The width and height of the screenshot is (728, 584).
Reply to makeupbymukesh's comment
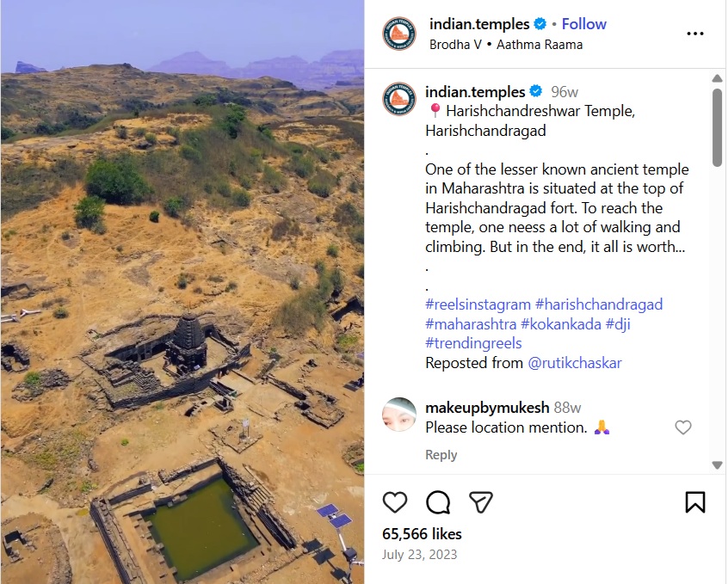tap(441, 454)
